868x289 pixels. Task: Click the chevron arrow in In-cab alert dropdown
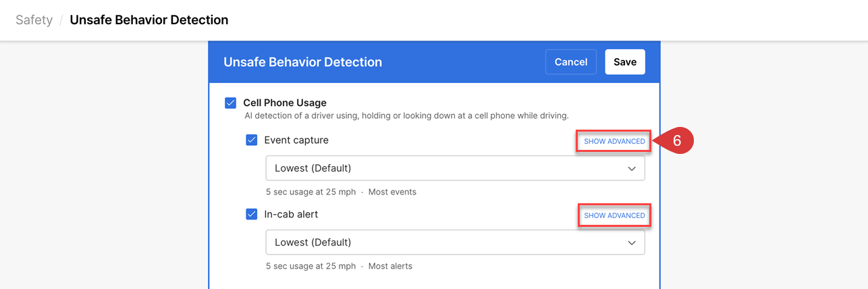coord(631,242)
